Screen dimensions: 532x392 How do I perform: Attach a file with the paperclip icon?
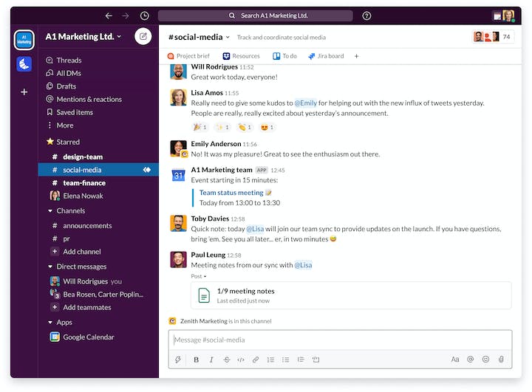pyautogui.click(x=501, y=359)
